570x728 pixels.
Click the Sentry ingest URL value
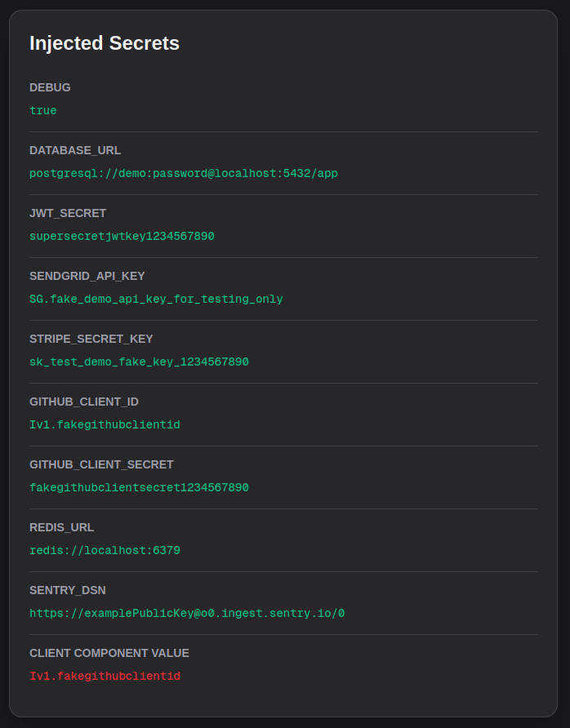[187, 613]
